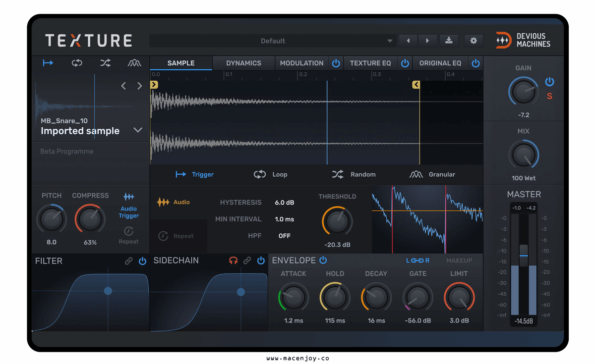Click the envelope Decay knob
Viewport: 595px width, 364px height.
click(376, 298)
